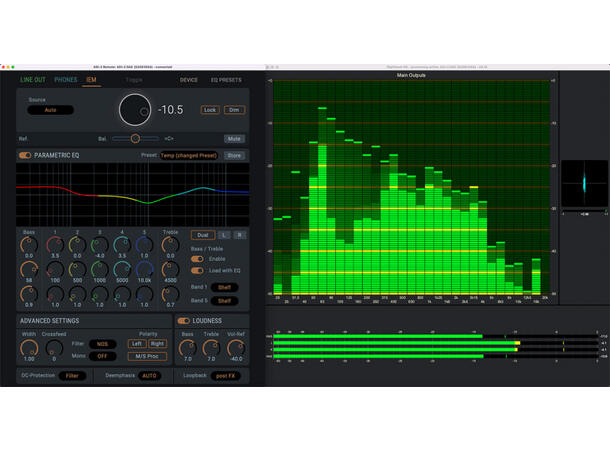Open the DC-Protection dropdown showing Filter

(x=72, y=376)
